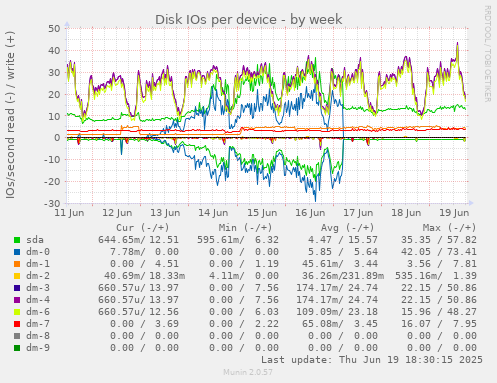Click the dm-2 yellow legend swatch
This screenshot has width=497, height=383.
click(17, 276)
